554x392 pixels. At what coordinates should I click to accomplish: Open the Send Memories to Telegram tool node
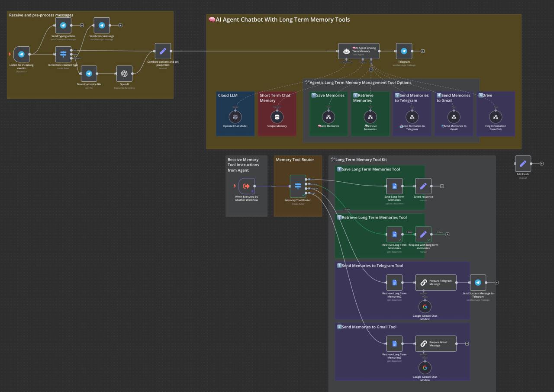point(412,117)
